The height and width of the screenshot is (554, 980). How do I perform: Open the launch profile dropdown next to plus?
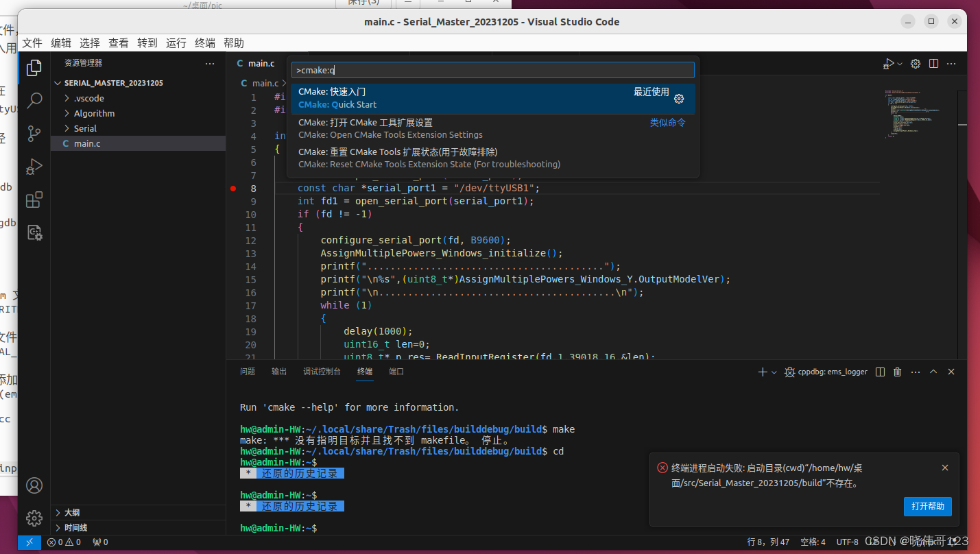tap(774, 372)
